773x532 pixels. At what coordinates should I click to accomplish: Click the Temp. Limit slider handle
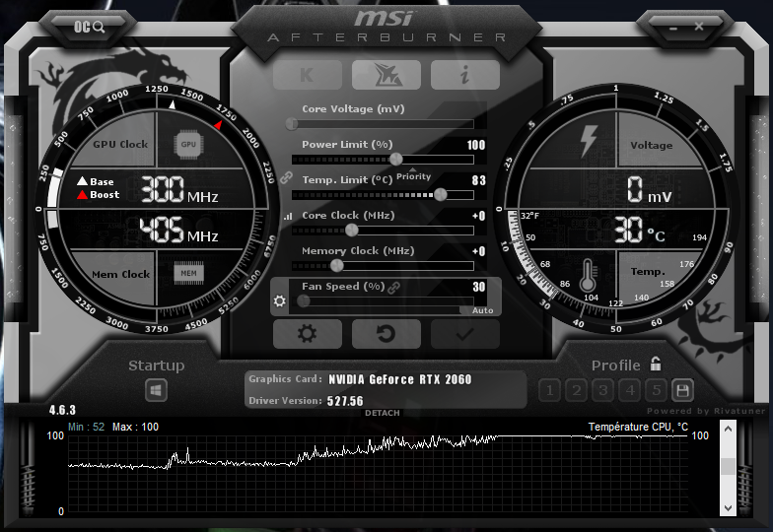point(440,195)
